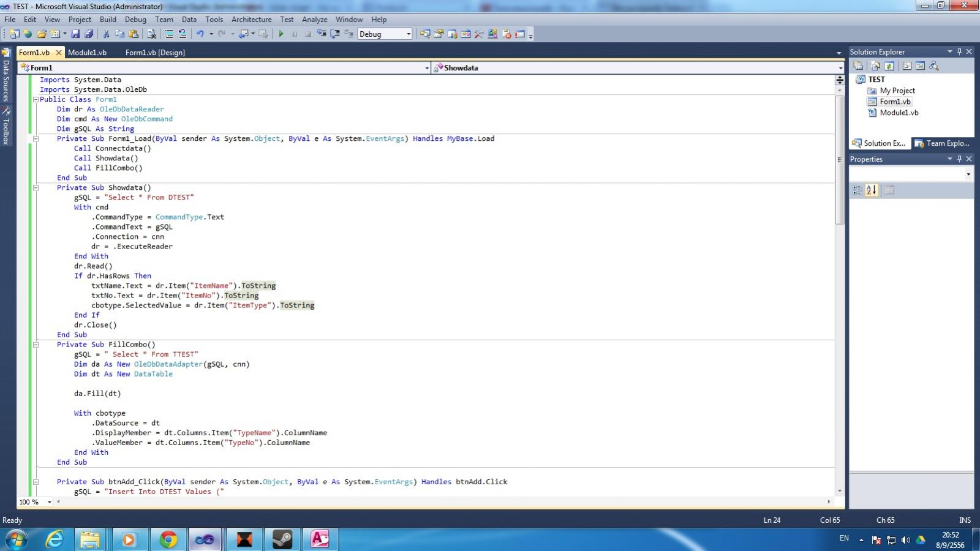
Task: Open the Debug configuration dropdown
Action: coord(409,34)
